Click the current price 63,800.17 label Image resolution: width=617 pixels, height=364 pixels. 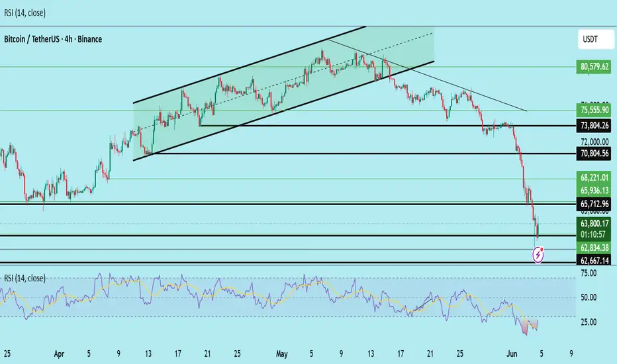coord(594,224)
